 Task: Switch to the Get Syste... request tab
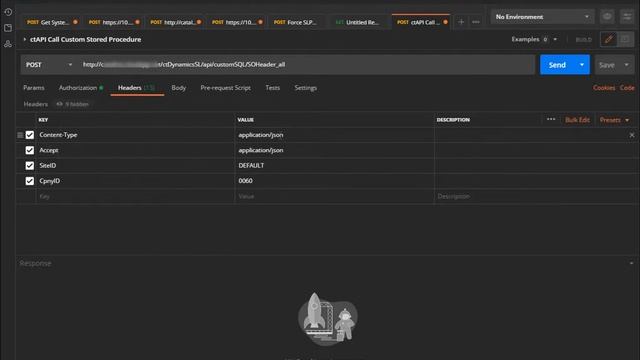tap(52, 22)
